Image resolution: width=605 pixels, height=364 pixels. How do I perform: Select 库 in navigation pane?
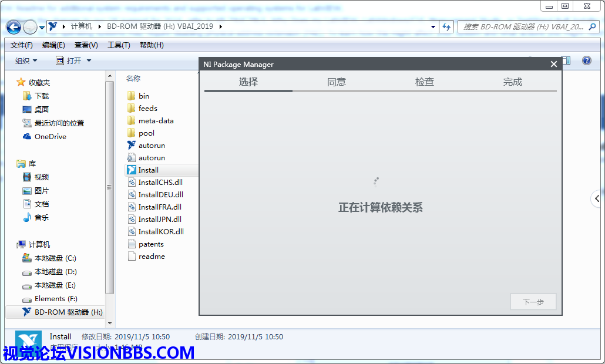point(26,163)
